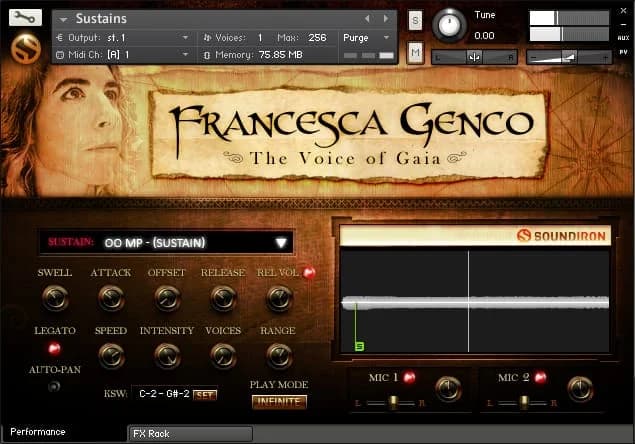Adjust the Tune knob
635x444 pixels.
449,25
